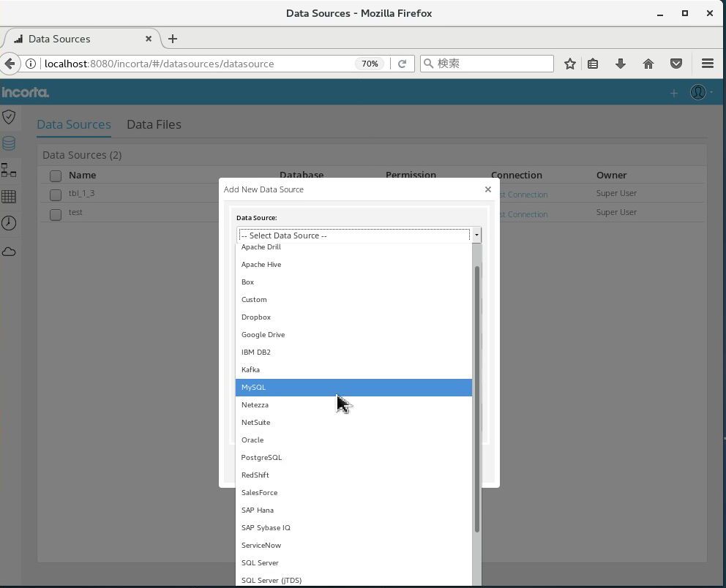Click the dropdown list scrollbar thumb

477,399
